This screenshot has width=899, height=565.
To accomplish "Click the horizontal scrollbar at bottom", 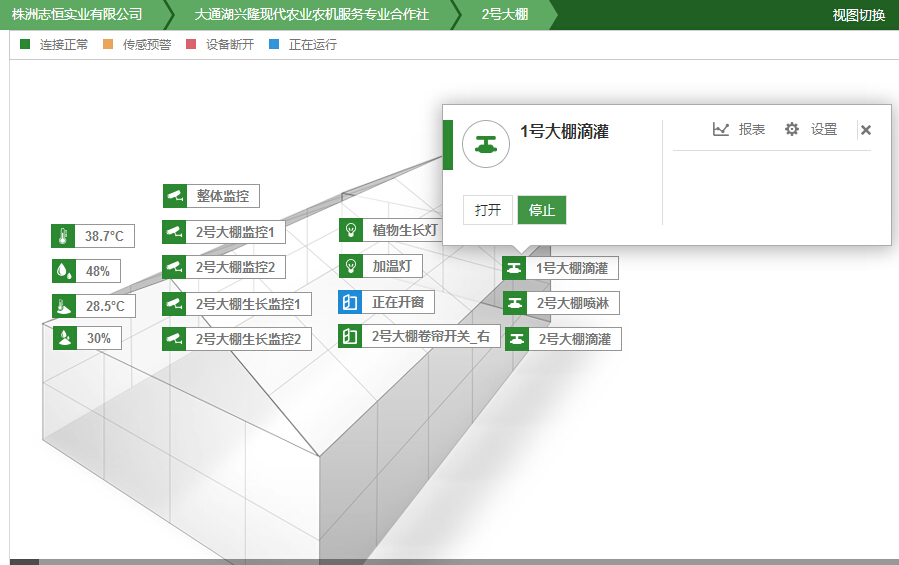I will point(450,561).
